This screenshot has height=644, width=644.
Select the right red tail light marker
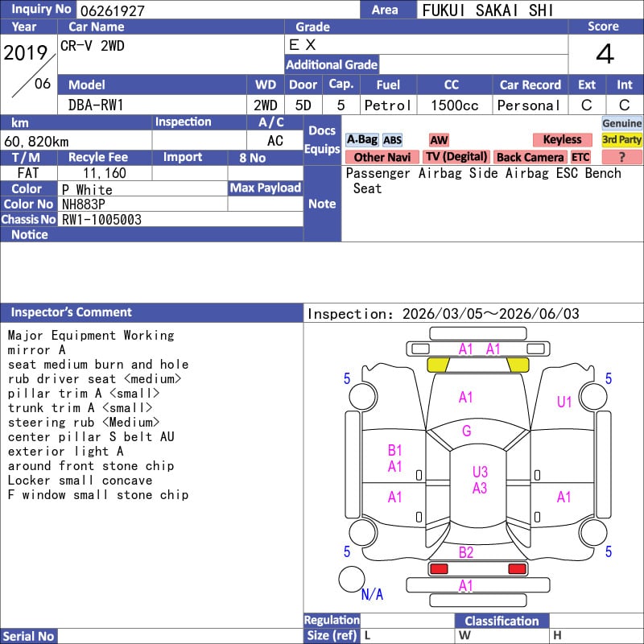coord(517,569)
